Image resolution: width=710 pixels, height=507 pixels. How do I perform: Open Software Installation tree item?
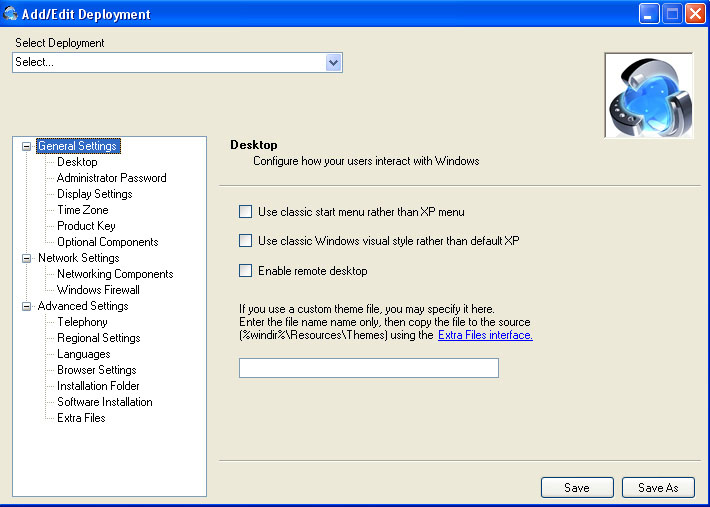pos(104,402)
